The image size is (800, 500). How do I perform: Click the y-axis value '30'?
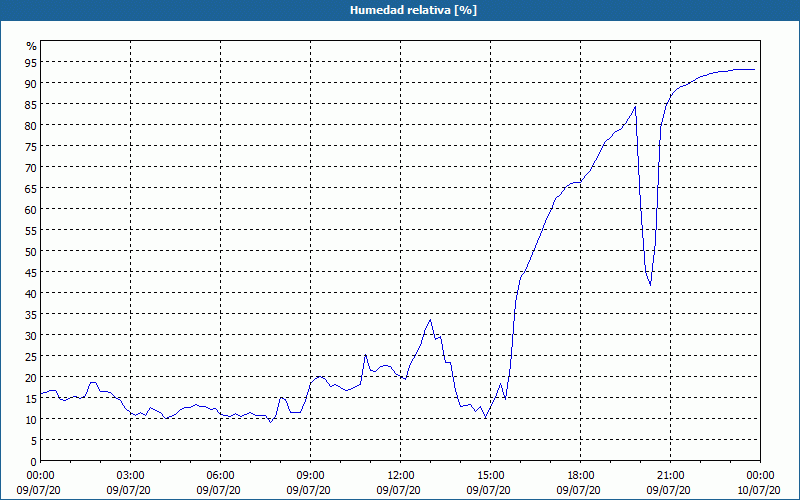coord(31,335)
